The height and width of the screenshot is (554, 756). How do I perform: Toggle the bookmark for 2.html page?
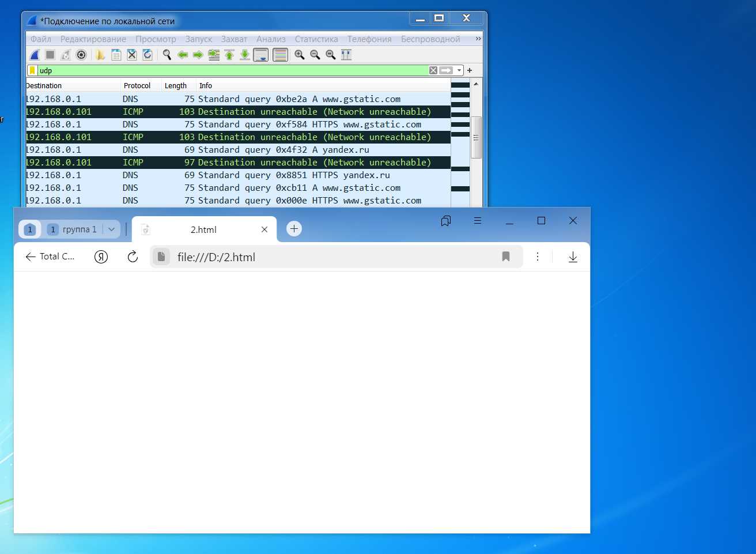(506, 257)
